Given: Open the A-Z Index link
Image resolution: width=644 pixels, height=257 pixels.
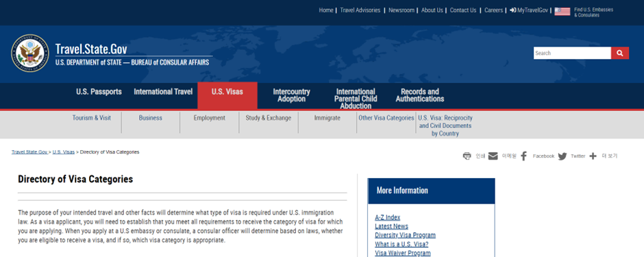Looking at the screenshot, I should click(x=387, y=217).
